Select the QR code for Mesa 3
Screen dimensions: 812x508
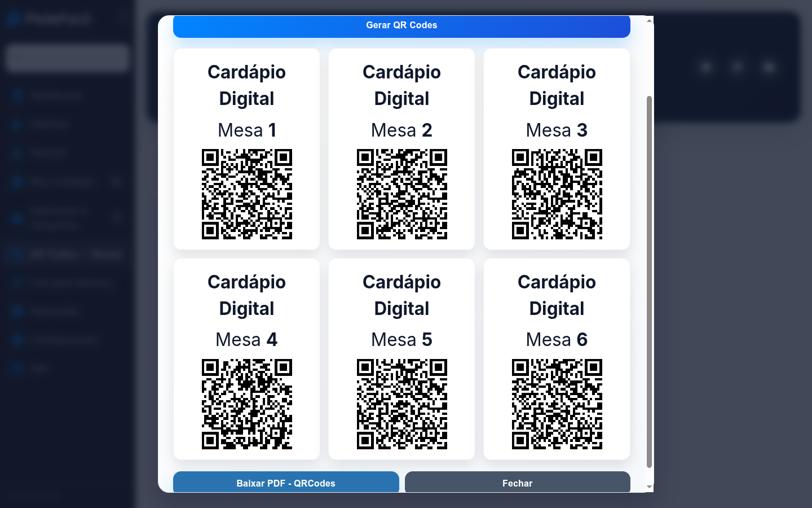pyautogui.click(x=557, y=194)
